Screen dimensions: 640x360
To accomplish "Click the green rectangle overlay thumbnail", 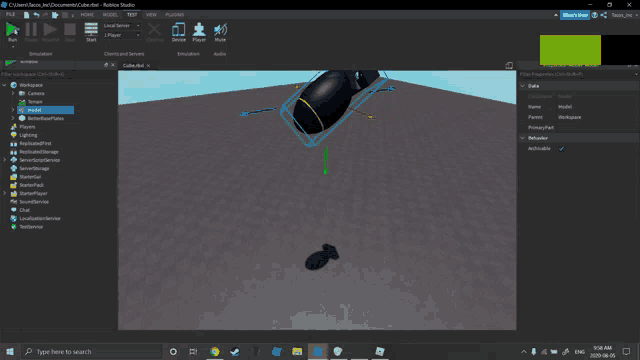I will pyautogui.click(x=570, y=50).
